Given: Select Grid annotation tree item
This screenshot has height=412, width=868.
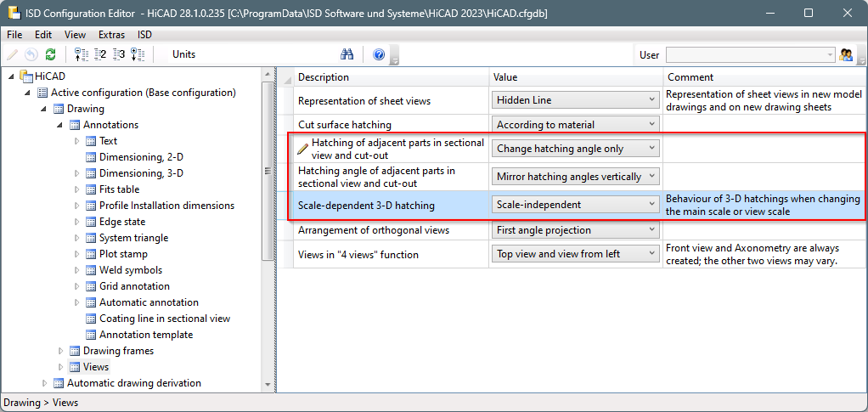Looking at the screenshot, I should coord(134,285).
